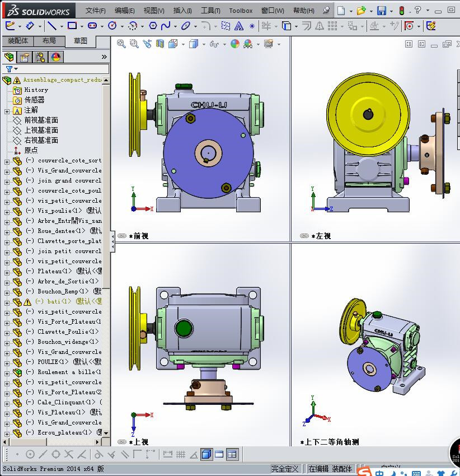Toggle four-view layout button
The image size is (460, 476).
pos(232,454)
